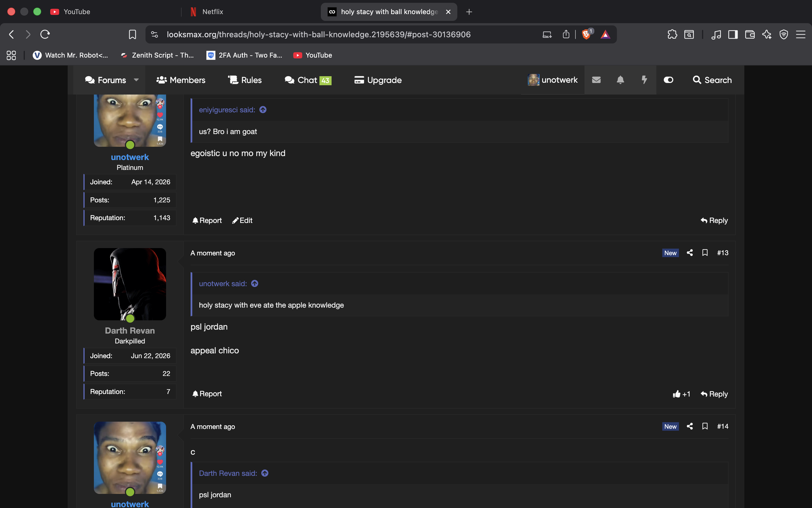This screenshot has width=812, height=508.
Task: Open Darth Revan's avatar thumbnail
Action: pos(130,284)
